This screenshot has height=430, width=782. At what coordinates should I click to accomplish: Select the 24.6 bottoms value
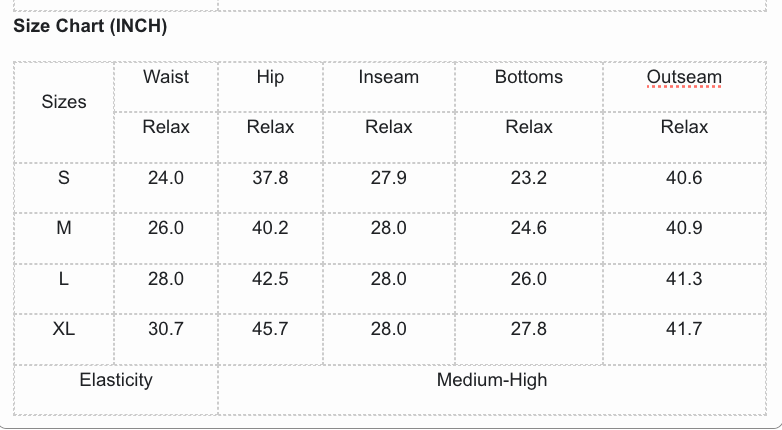pyautogui.click(x=528, y=228)
